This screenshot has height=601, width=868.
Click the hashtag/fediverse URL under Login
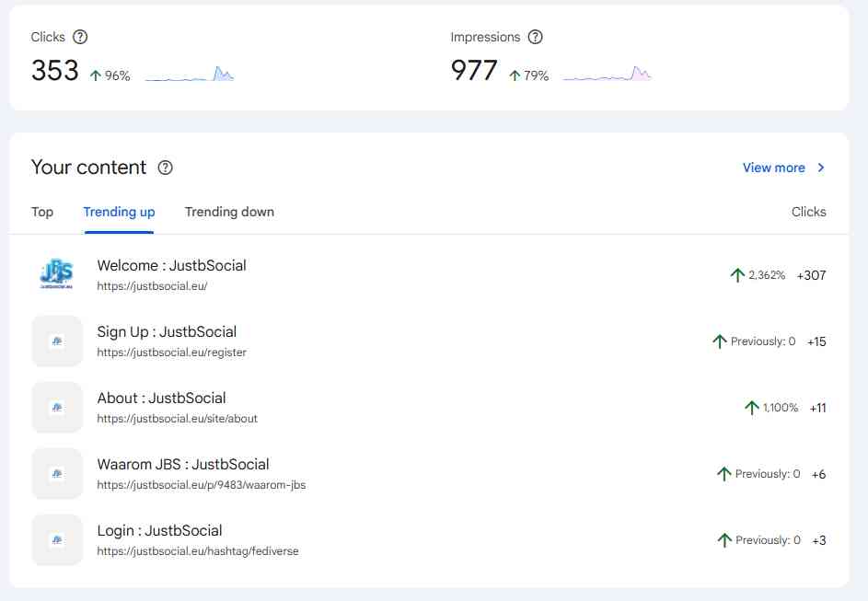(197, 551)
